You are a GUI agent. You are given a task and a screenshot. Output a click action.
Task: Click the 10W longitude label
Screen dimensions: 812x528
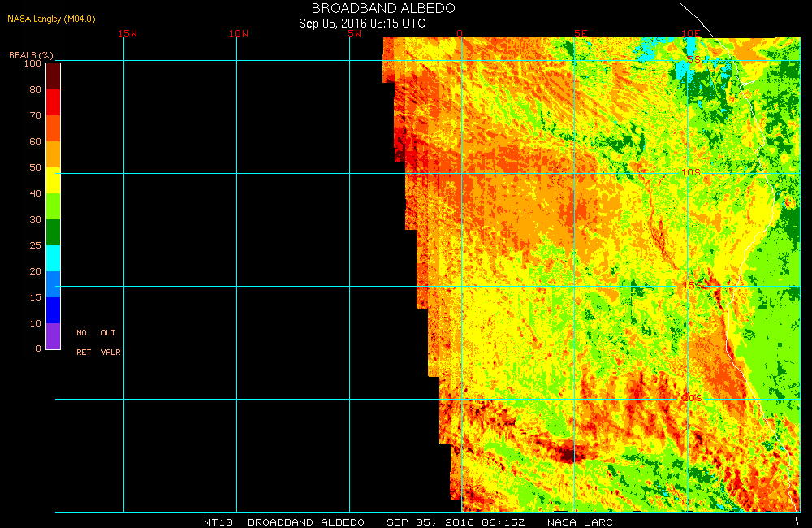tap(239, 33)
